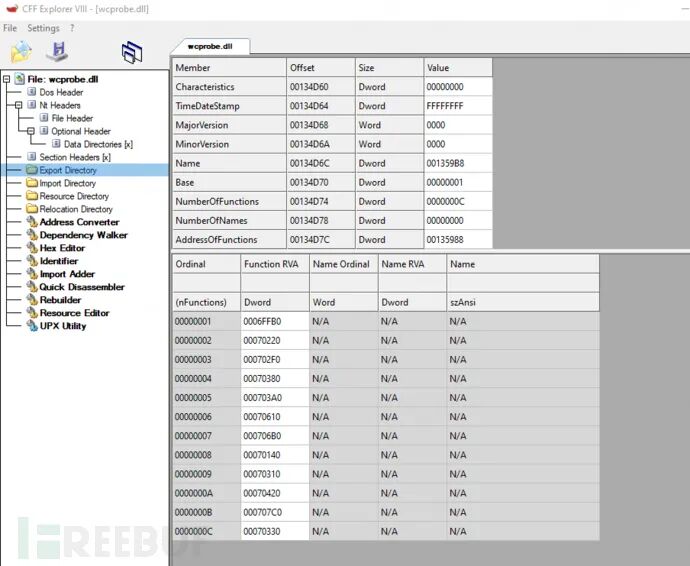Click Function RVA 00070330 cell
690x566 pixels.
pyautogui.click(x=275, y=531)
